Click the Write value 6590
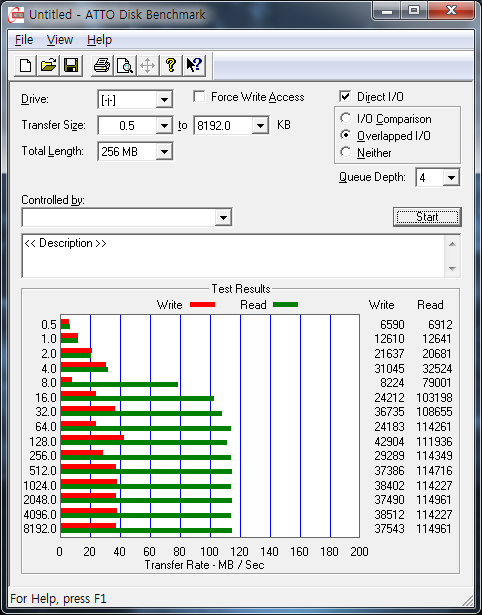482x615 pixels. [x=392, y=325]
